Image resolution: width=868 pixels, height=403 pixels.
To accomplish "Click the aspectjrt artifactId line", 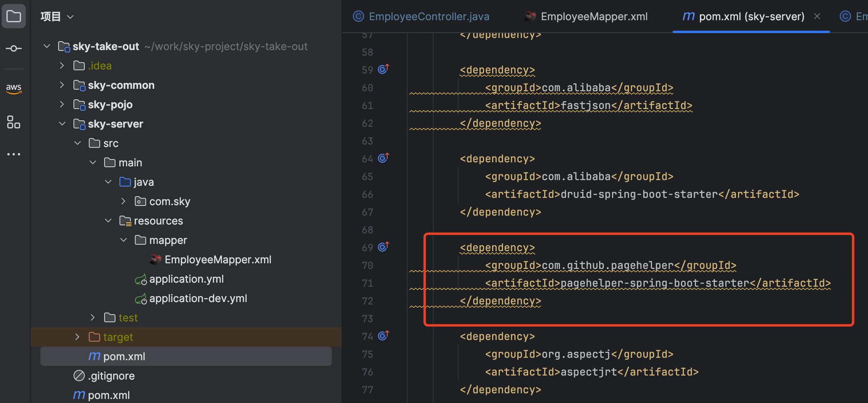I will coord(591,372).
